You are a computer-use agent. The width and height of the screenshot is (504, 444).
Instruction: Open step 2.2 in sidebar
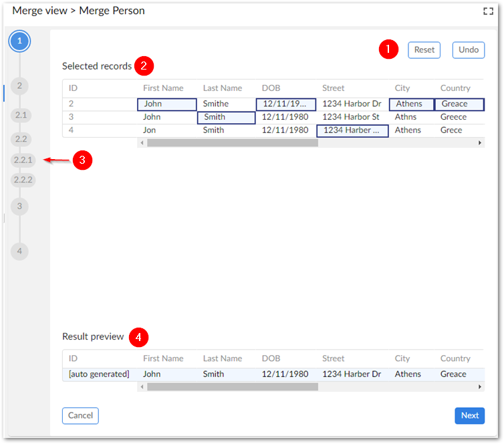pyautogui.click(x=21, y=139)
